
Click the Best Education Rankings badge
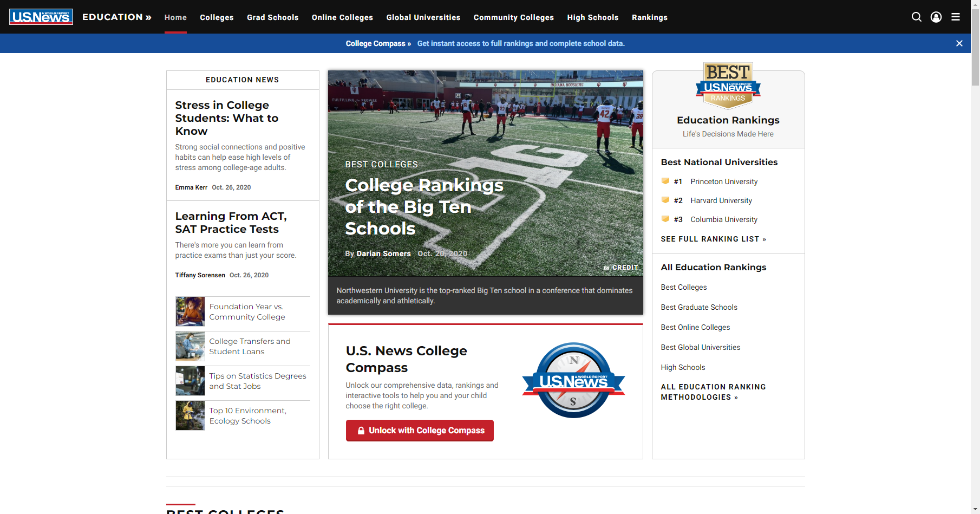pos(728,86)
